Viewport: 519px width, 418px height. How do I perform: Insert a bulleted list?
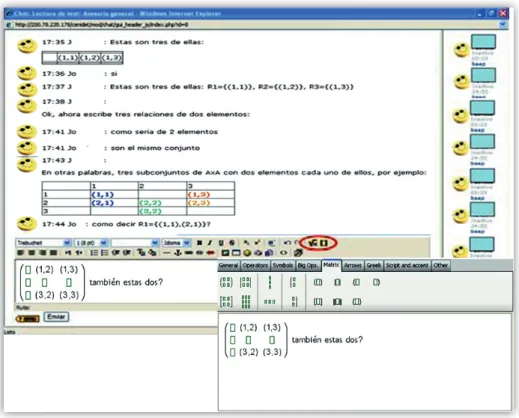pos(104,253)
